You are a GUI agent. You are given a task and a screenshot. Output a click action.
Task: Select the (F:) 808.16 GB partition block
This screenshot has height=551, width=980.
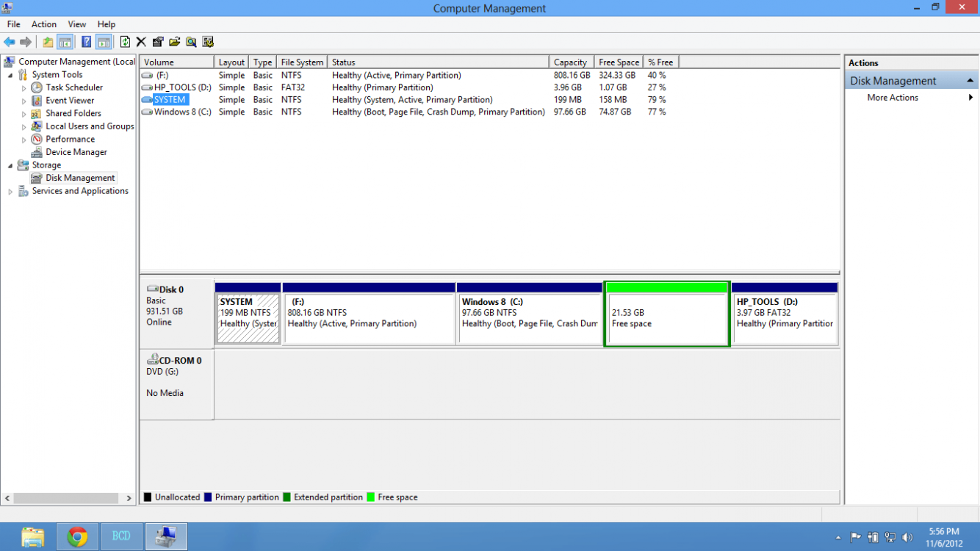click(369, 313)
